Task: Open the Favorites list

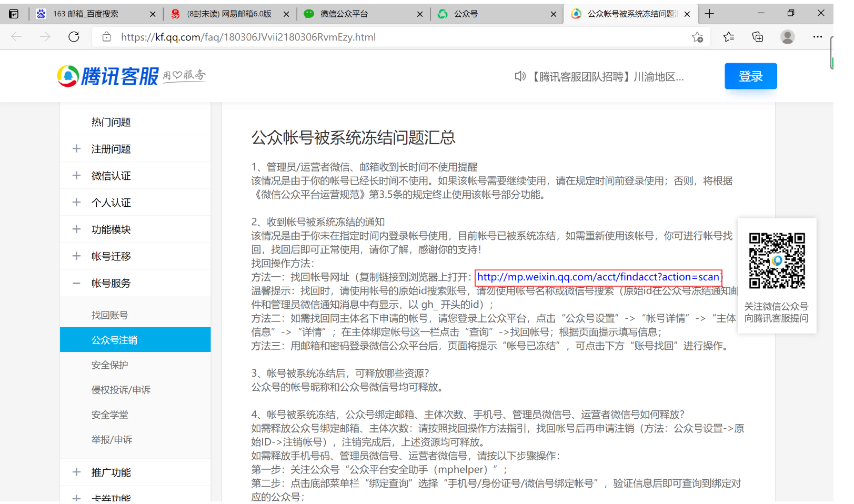Action: (729, 37)
